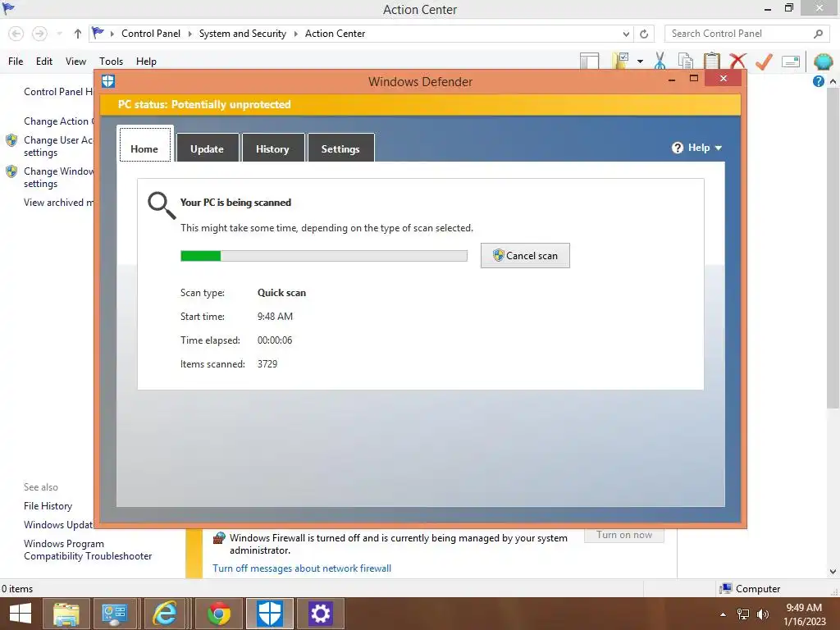Click Windows Defender taskbar icon

[269, 614]
